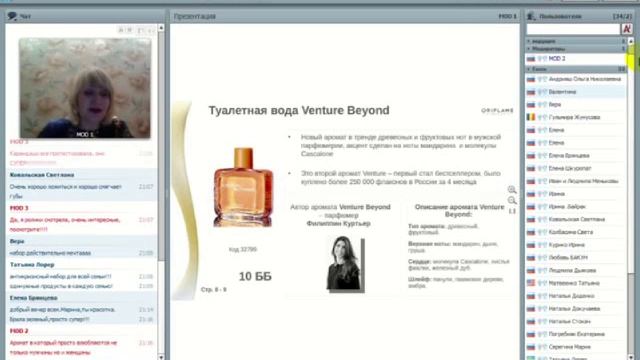Click the 10 ББ price text
The width and height of the screenshot is (640, 360).
255,276
